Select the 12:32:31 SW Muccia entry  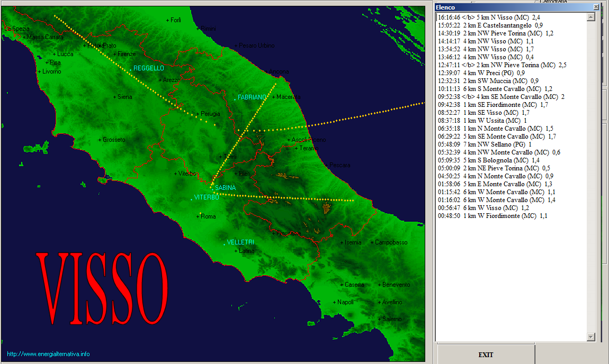(488, 81)
